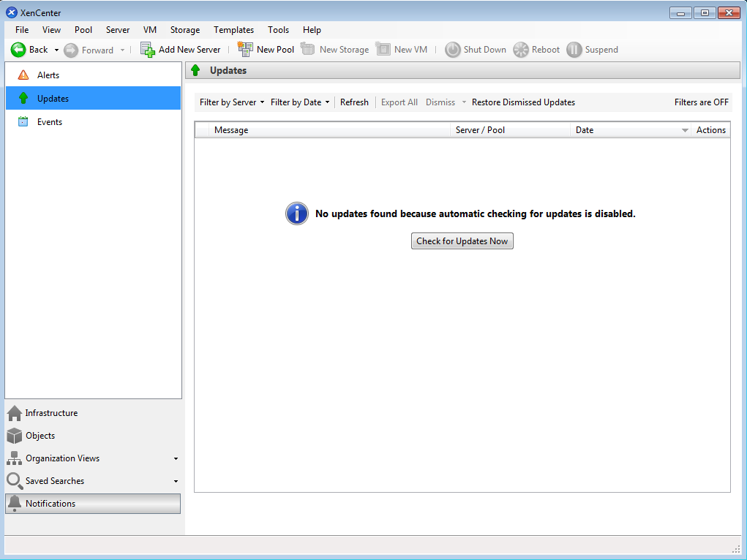Click the Add New Server icon

click(x=148, y=50)
